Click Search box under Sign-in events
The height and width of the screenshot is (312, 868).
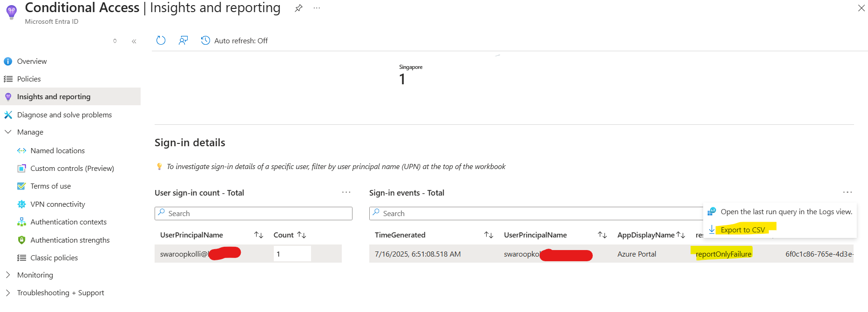536,213
